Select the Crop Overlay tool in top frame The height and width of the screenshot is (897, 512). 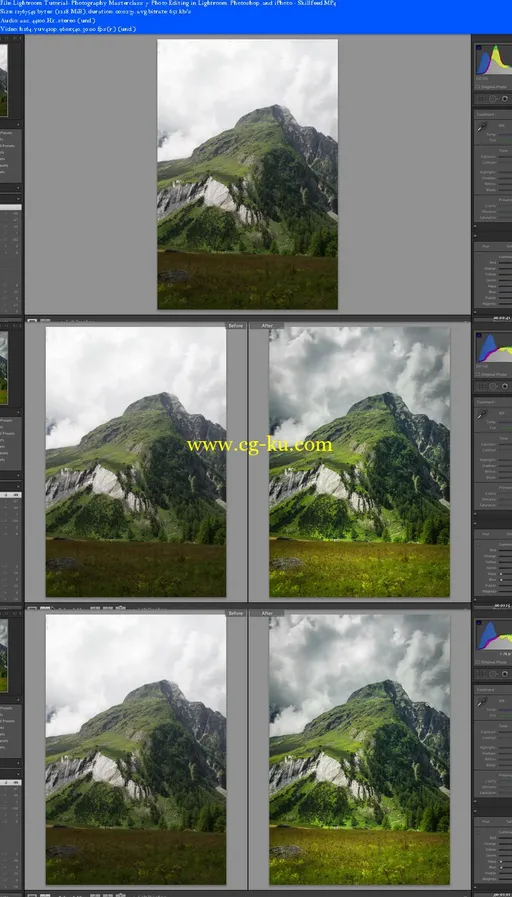pos(481,98)
